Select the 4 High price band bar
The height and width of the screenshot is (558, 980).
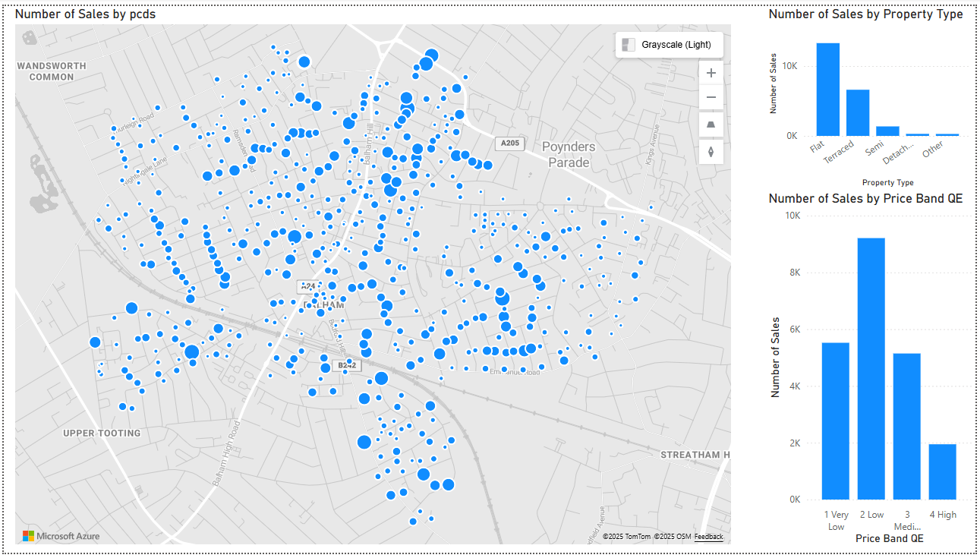[942, 469]
